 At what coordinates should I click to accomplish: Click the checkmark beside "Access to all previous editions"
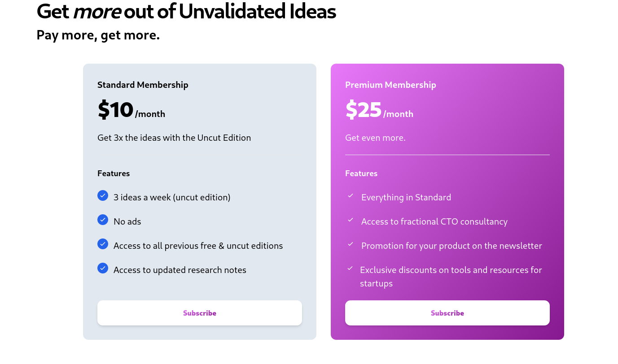pos(103,244)
